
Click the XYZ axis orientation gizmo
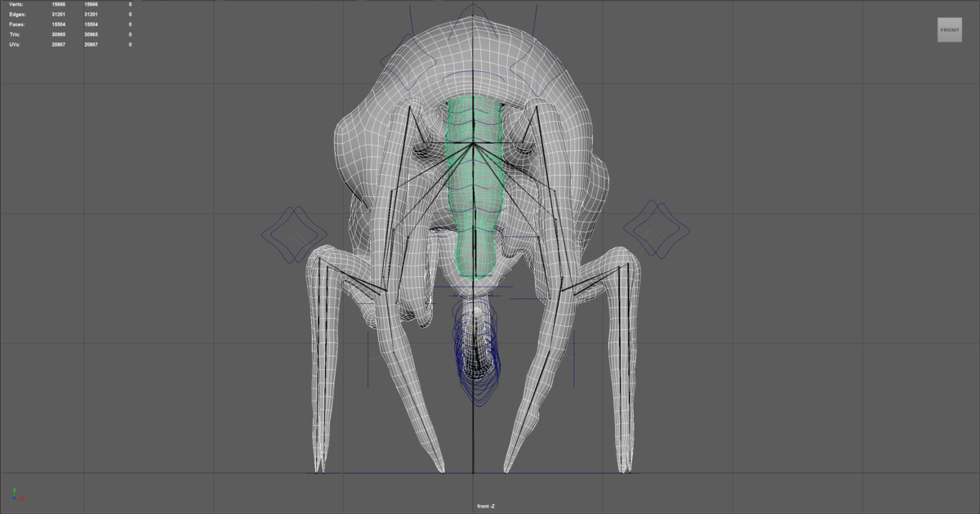pos(17,494)
